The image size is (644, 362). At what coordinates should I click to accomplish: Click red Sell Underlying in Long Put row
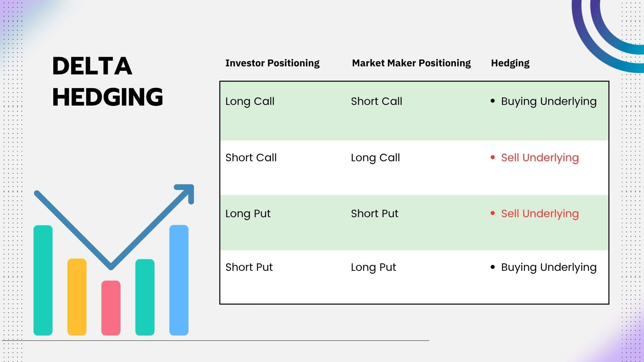click(540, 214)
